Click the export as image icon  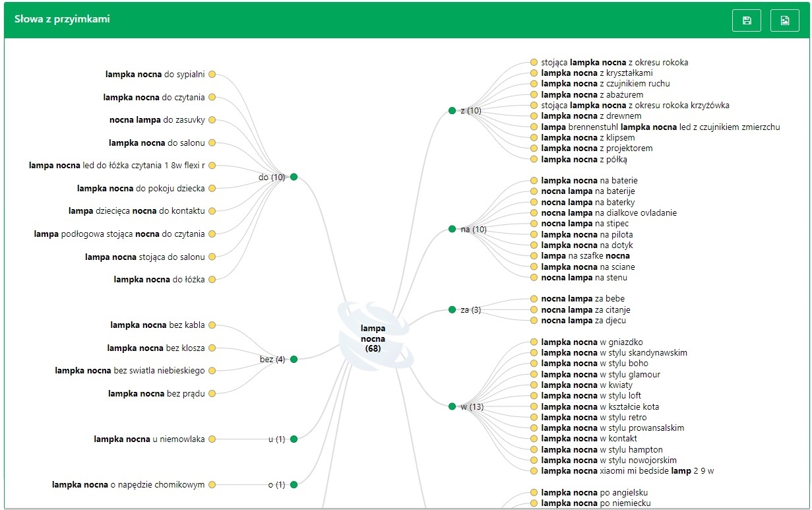click(x=784, y=20)
